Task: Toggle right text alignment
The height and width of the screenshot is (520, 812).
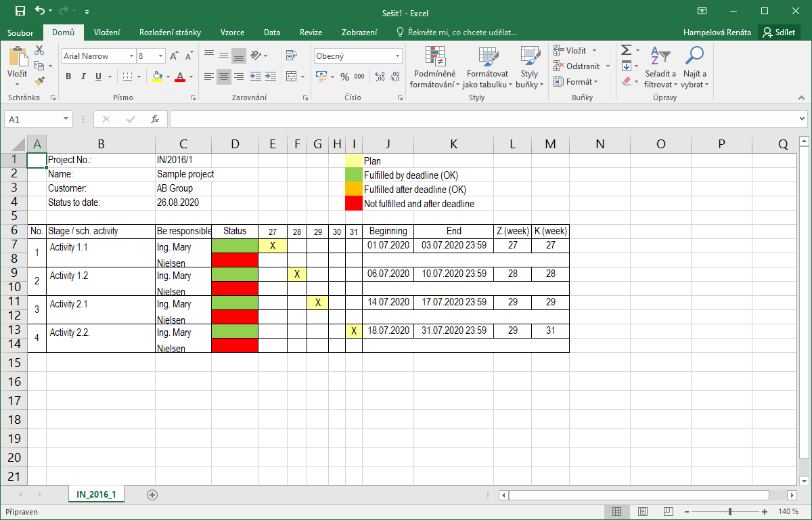Action: point(238,77)
